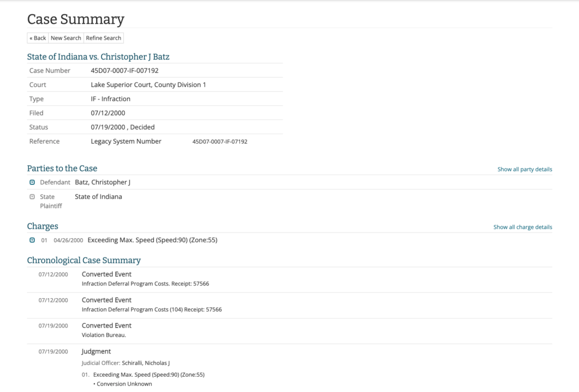Click the Parties to the Case heading
579x392 pixels.
pos(62,168)
